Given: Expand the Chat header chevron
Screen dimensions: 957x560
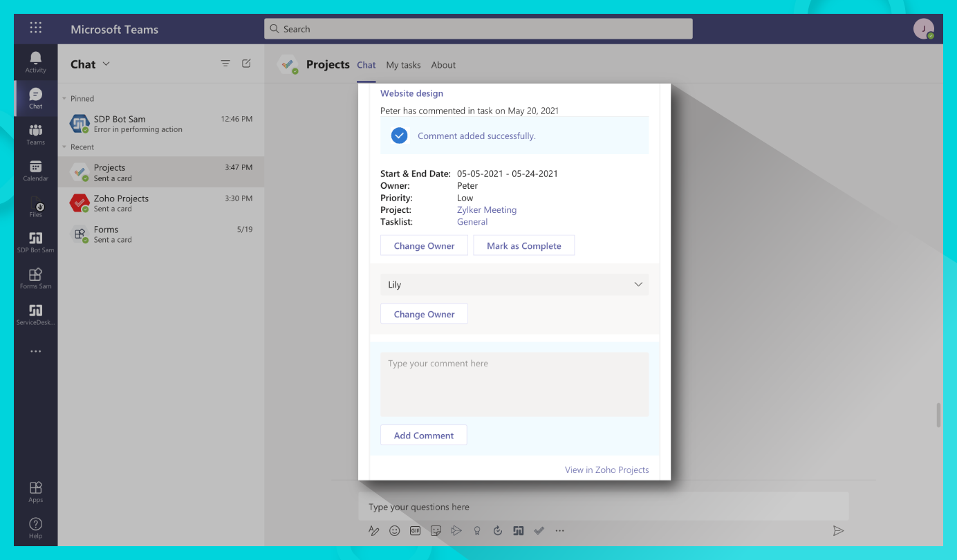Looking at the screenshot, I should click(106, 64).
